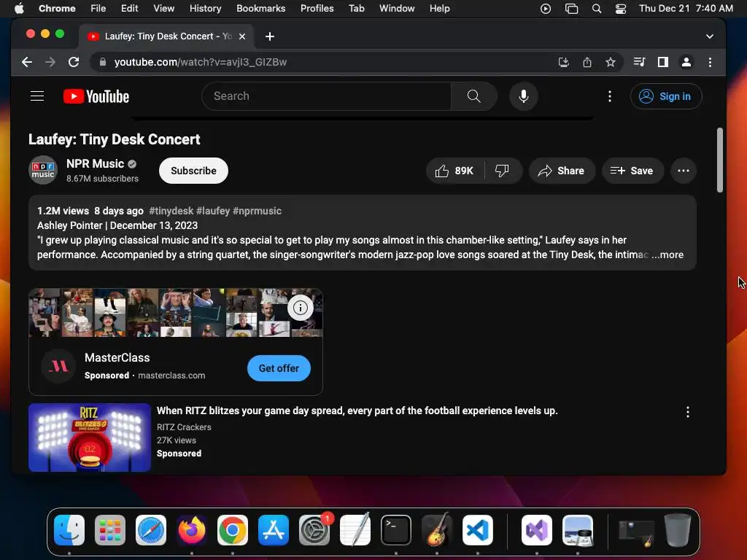Open macOS Control Center toggles

pos(621,9)
